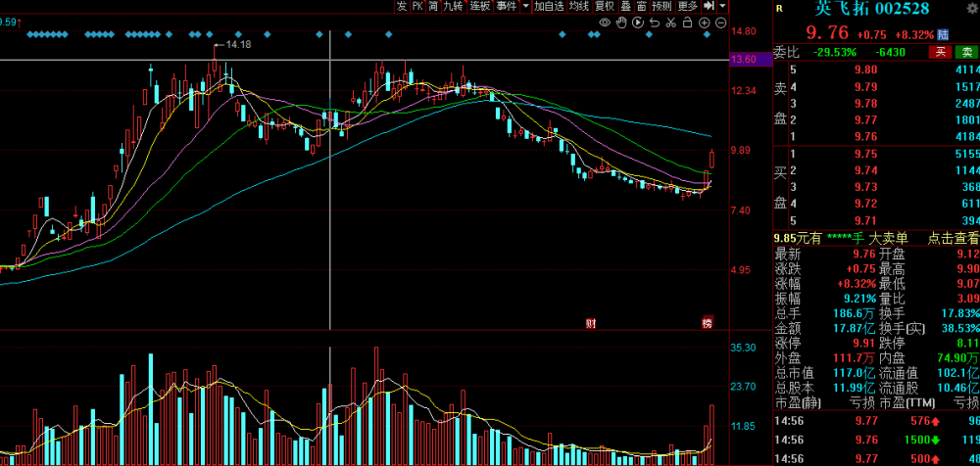The width and height of the screenshot is (980, 466).
Task: Expand dropdown arrow next to 事件
Action: (524, 6)
